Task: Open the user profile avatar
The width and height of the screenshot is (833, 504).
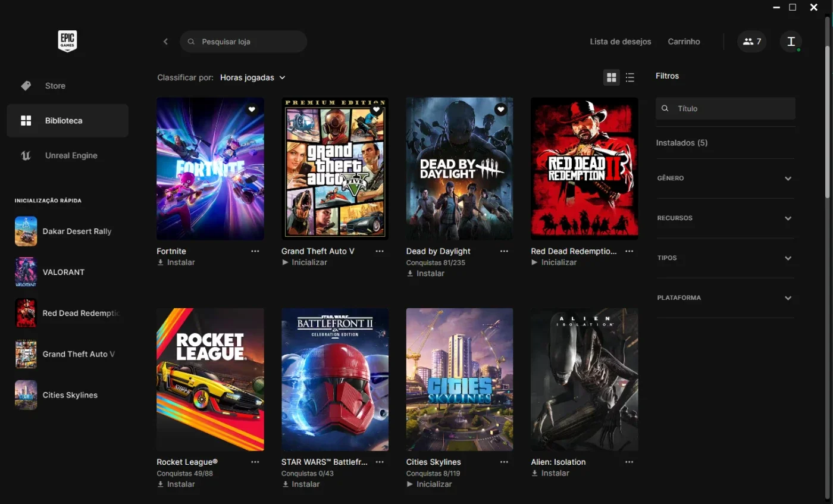Action: coord(791,42)
